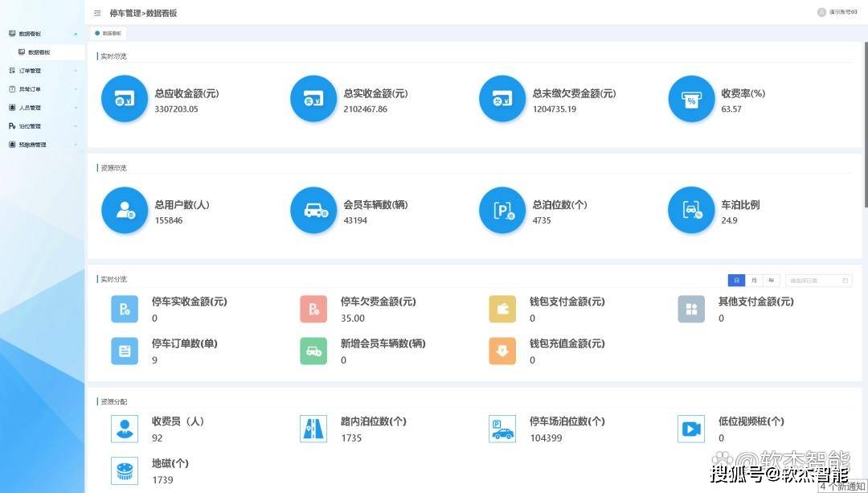Switch statistics period to 年 (year)
Screen dimensions: 868x493
772,281
